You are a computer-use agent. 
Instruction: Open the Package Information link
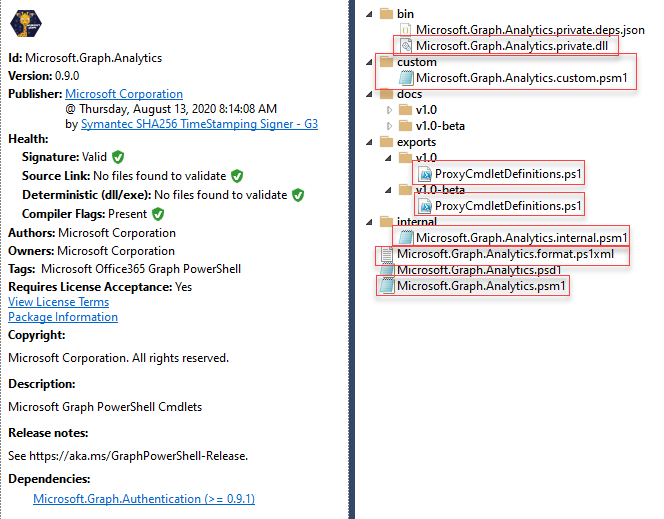point(63,317)
